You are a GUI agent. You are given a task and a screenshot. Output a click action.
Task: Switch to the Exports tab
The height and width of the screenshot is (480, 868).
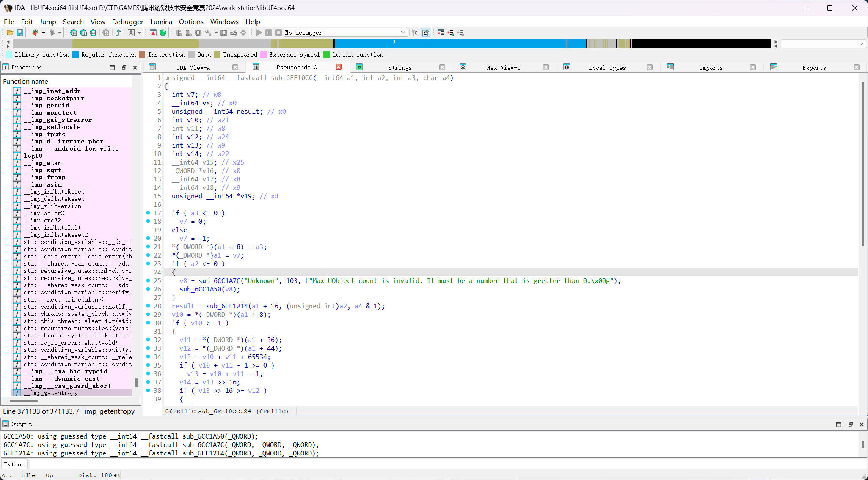[x=814, y=68]
